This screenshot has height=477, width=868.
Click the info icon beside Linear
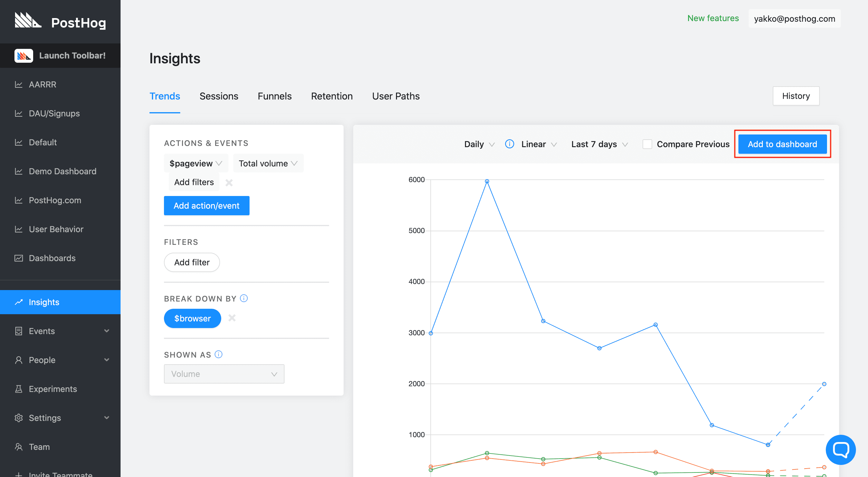(x=509, y=144)
